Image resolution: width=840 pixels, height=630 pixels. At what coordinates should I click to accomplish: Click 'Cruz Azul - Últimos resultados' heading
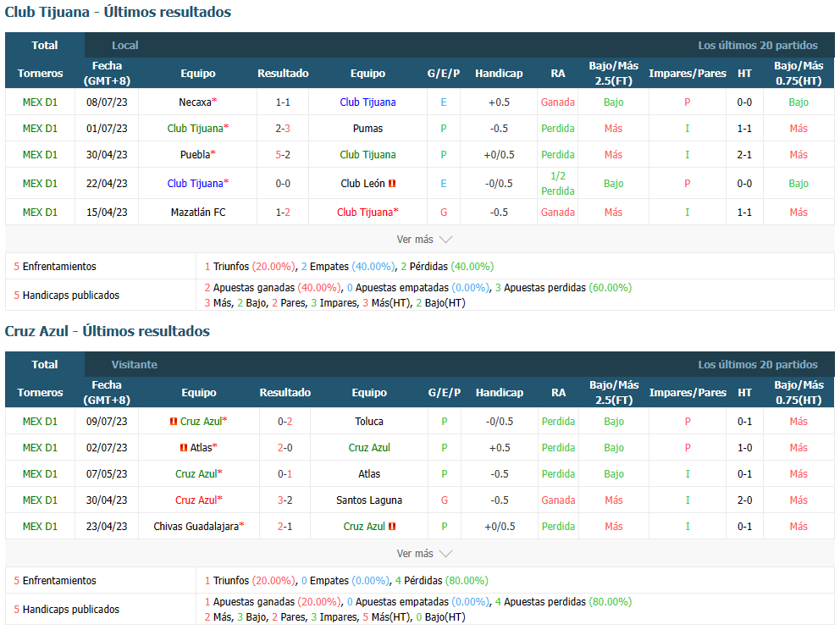coord(108,331)
